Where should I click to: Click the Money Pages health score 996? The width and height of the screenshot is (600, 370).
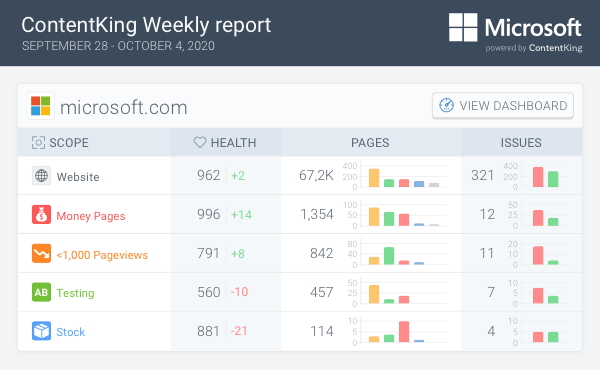209,214
